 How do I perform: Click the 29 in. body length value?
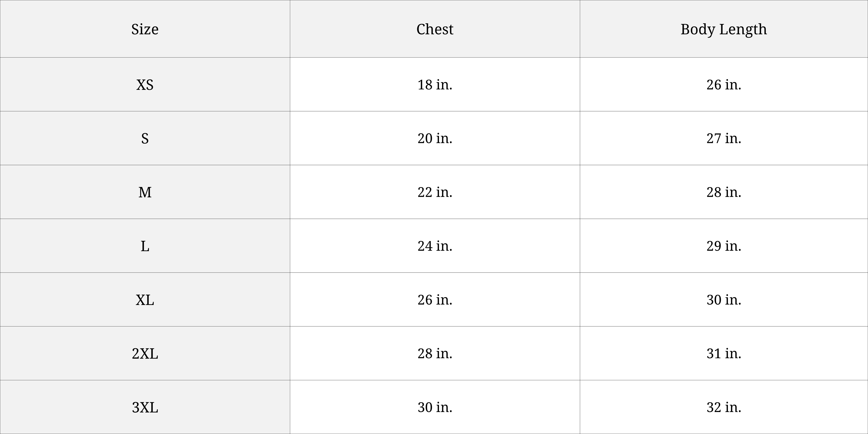click(724, 246)
